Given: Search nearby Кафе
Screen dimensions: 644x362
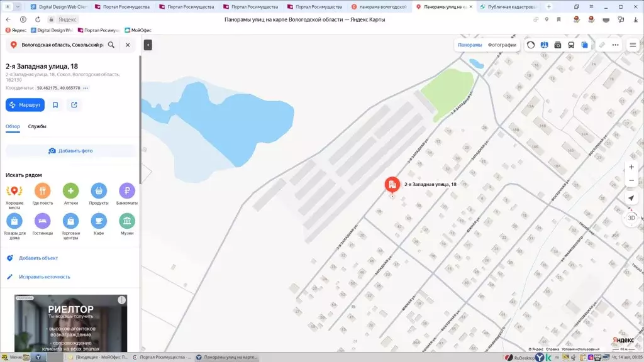Looking at the screenshot, I should pos(99,224).
